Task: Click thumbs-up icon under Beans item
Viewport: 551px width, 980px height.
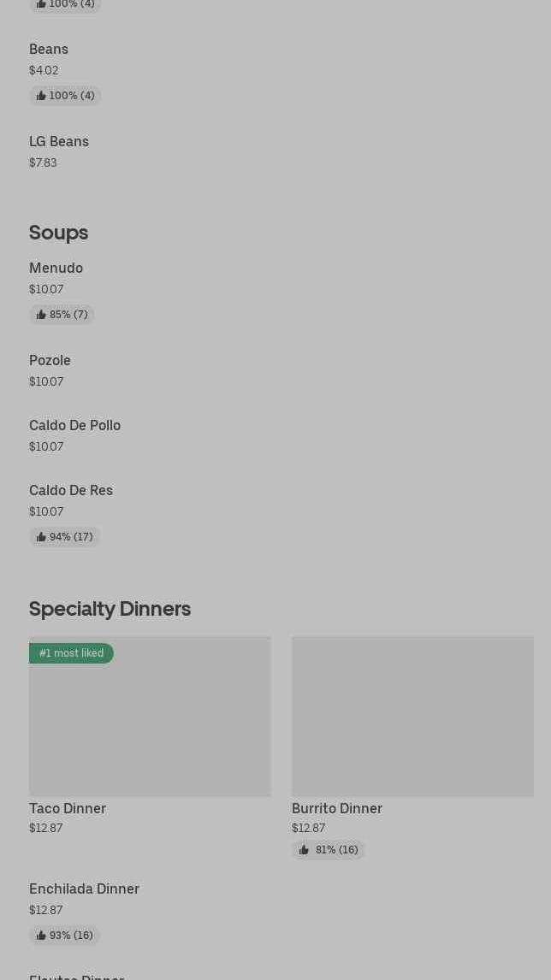Action: coord(41,96)
